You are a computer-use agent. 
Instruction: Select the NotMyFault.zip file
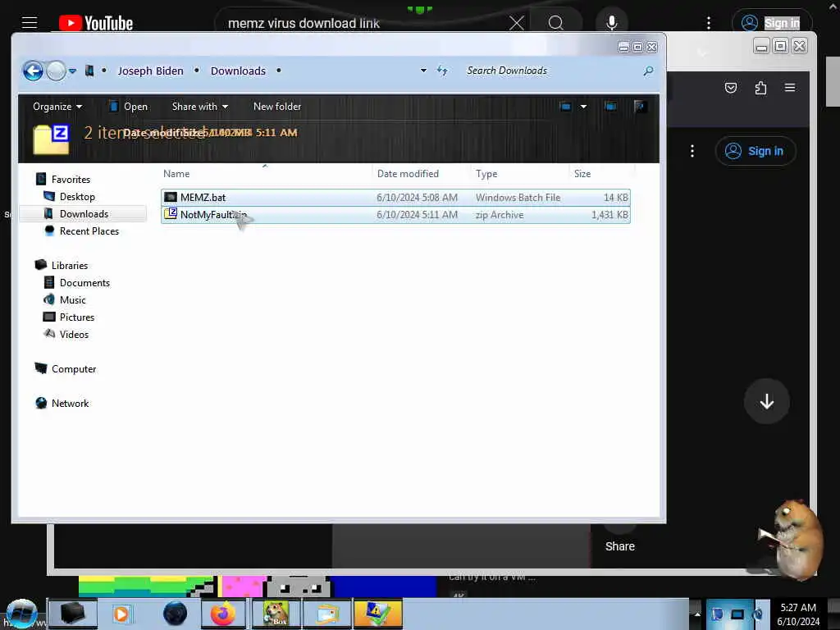[395, 215]
